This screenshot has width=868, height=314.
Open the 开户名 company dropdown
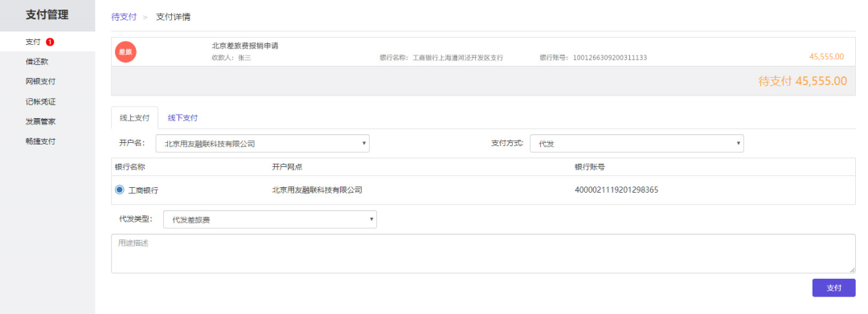(x=262, y=143)
